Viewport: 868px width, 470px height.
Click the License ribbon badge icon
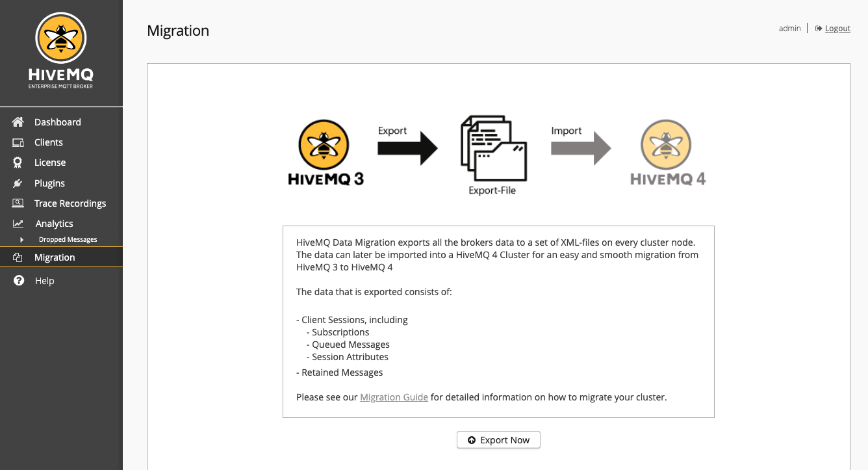pos(18,163)
